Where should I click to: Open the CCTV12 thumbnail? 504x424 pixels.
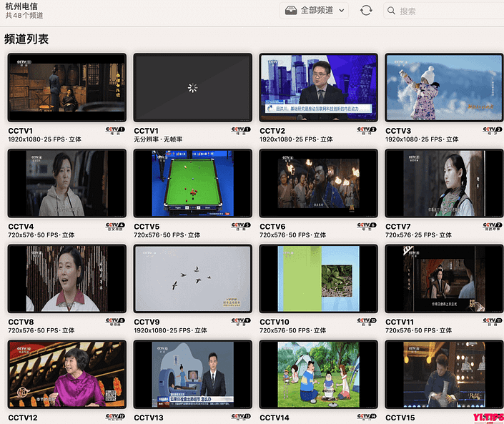[67, 374]
